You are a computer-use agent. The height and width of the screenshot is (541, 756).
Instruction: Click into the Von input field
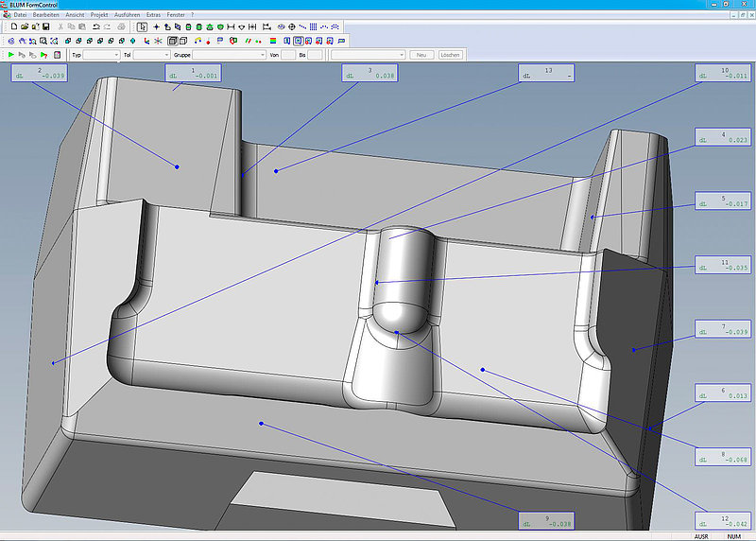288,55
